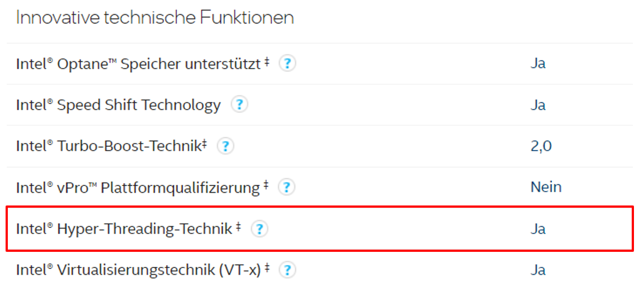Select the "2,0" Turbo-Boost value
The width and height of the screenshot is (644, 287).
(541, 146)
